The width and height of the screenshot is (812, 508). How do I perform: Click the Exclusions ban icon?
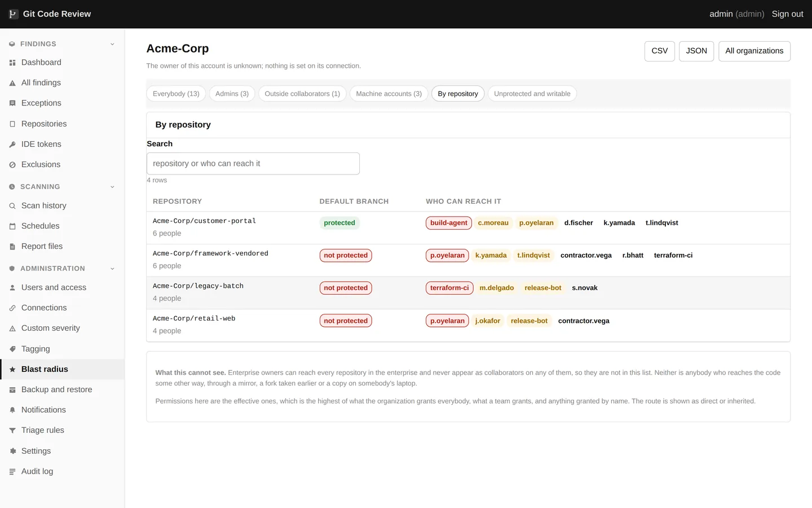click(x=12, y=165)
